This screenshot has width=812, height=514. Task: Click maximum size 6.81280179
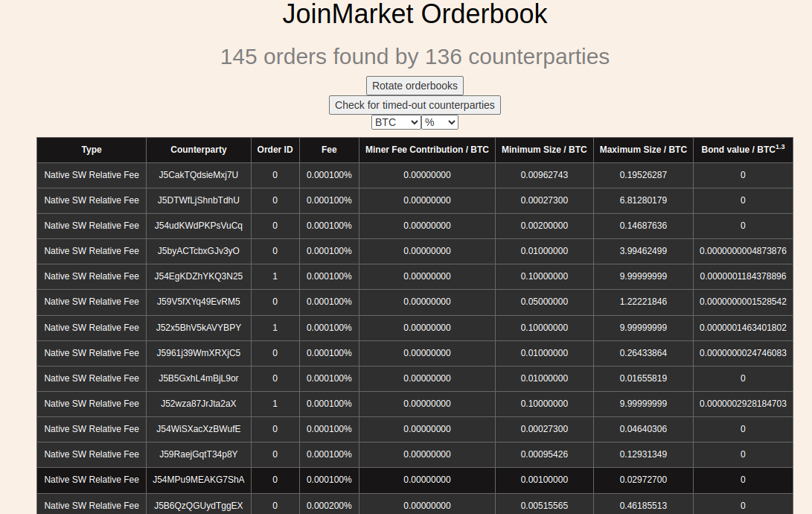[643, 200]
